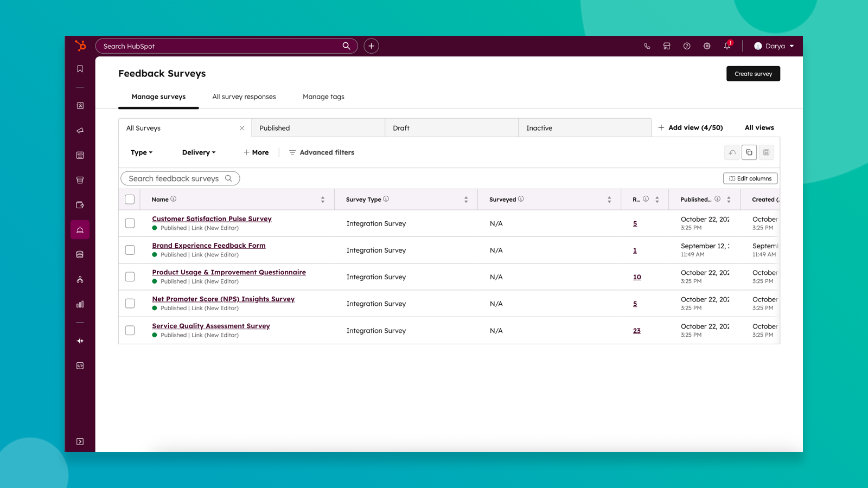Viewport: 868px width, 488px height.
Task: Expand the Type filter dropdown
Action: point(141,152)
